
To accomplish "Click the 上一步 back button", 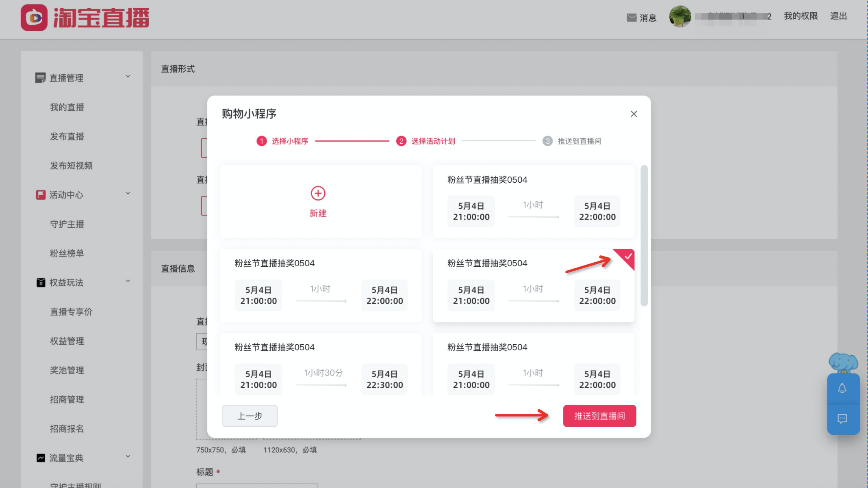I will tap(250, 416).
